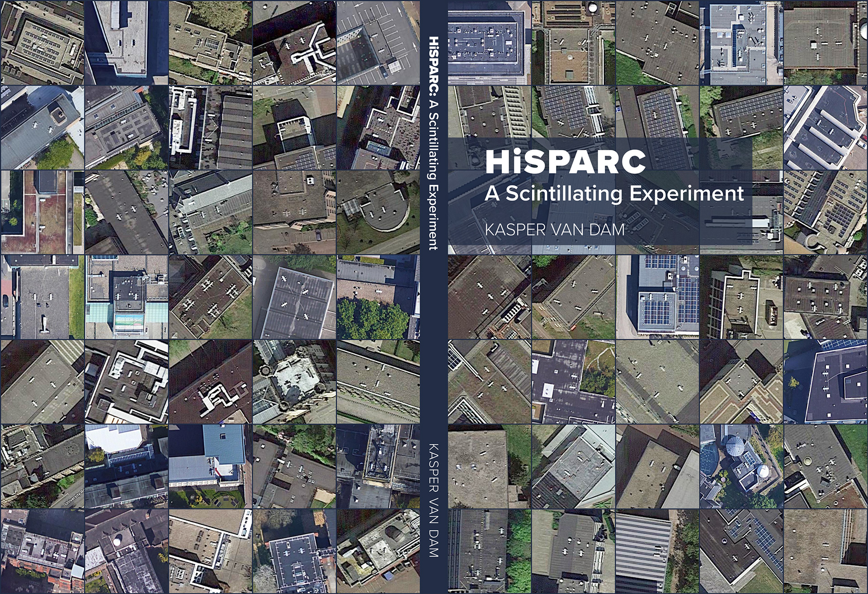Select tile with blue metal pitched roof
The height and width of the screenshot is (594, 868).
(210, 466)
